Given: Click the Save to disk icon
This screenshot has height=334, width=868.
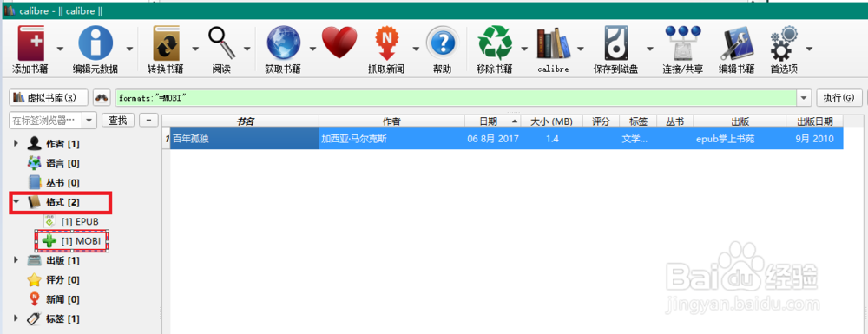Looking at the screenshot, I should click(x=615, y=43).
